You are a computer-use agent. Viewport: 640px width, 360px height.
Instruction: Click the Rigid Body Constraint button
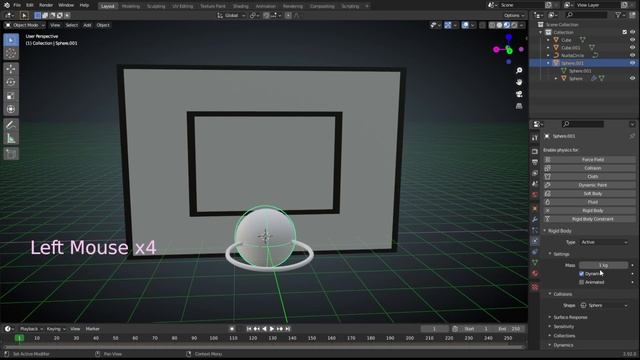pos(589,219)
